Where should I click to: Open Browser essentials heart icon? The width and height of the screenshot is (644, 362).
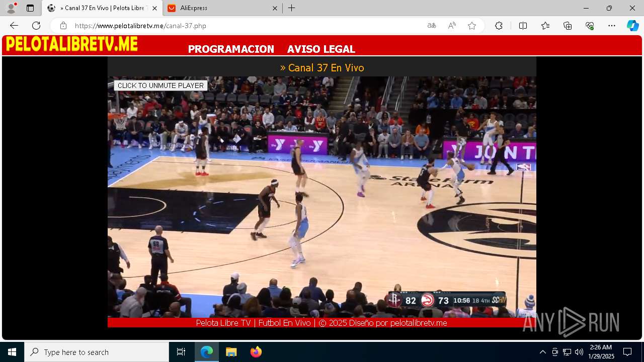[x=590, y=26]
